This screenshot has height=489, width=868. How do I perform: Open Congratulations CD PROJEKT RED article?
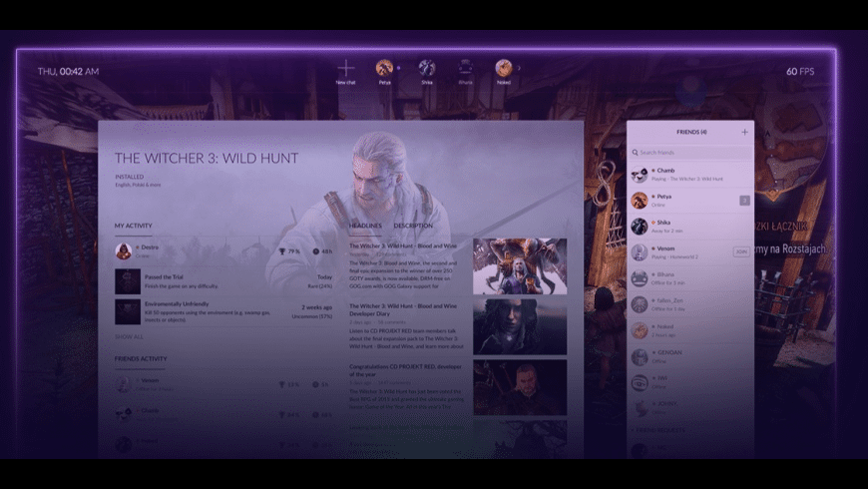point(405,370)
